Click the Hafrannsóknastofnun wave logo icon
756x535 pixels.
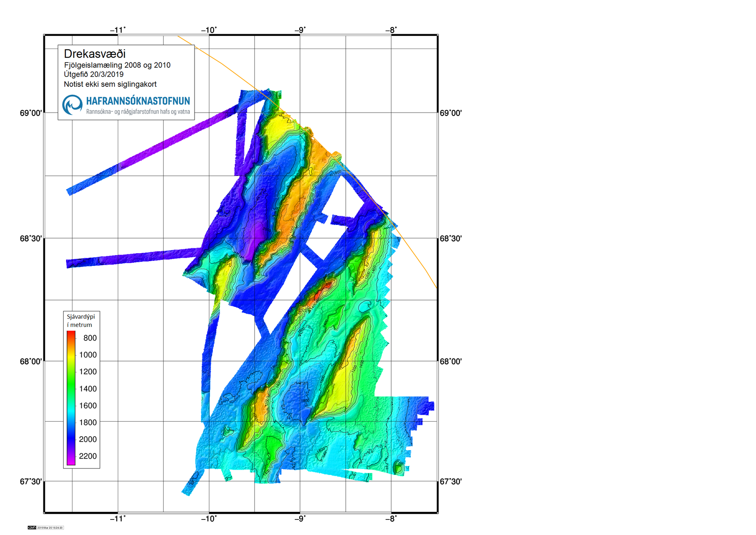[72, 105]
